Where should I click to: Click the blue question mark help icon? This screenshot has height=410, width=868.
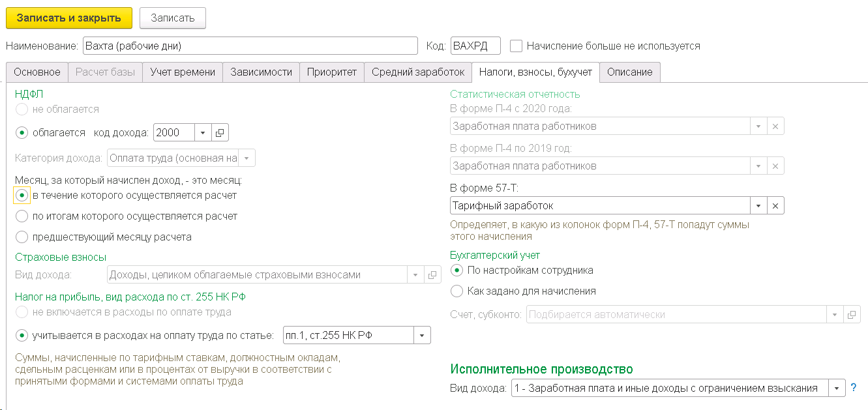click(854, 388)
